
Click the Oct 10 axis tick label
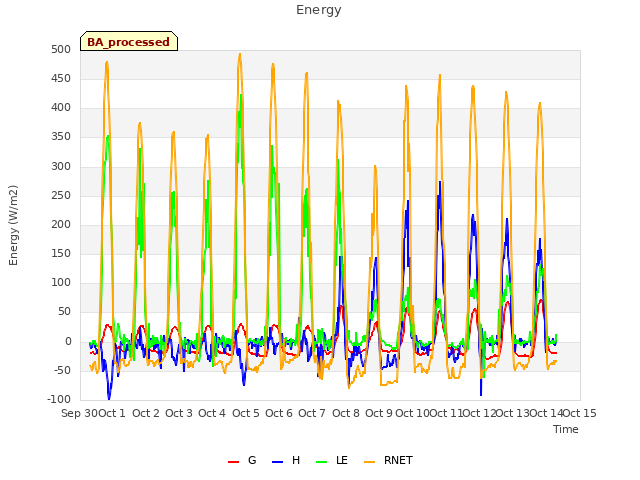tap(412, 413)
